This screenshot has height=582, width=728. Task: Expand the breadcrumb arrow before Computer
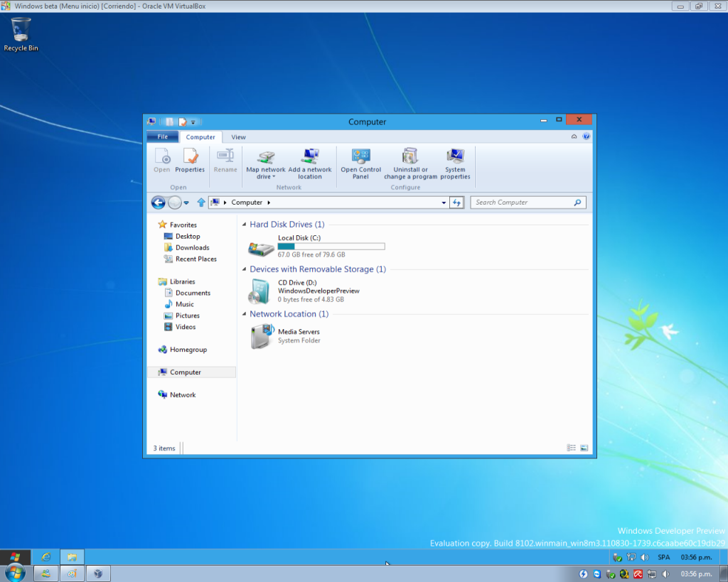(225, 203)
